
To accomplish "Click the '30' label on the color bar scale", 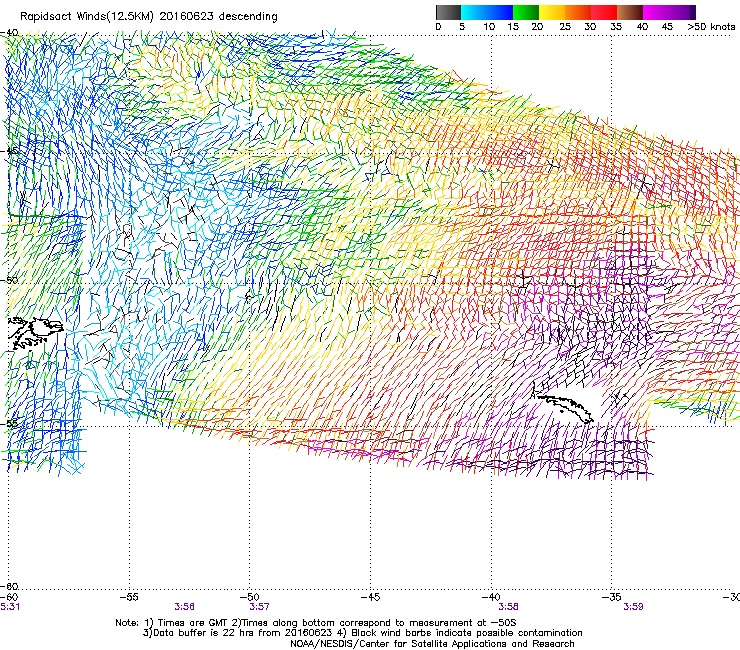I will (590, 27).
